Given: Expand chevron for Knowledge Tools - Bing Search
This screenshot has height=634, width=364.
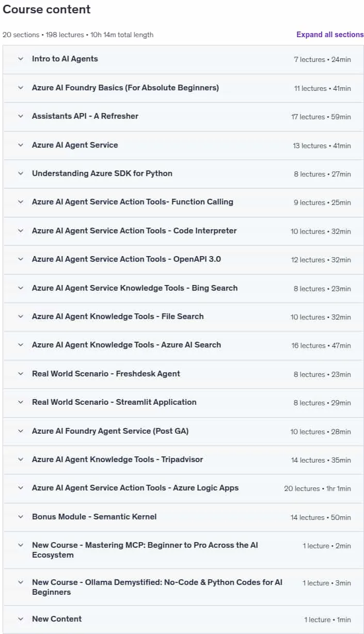Looking at the screenshot, I should tap(21, 288).
